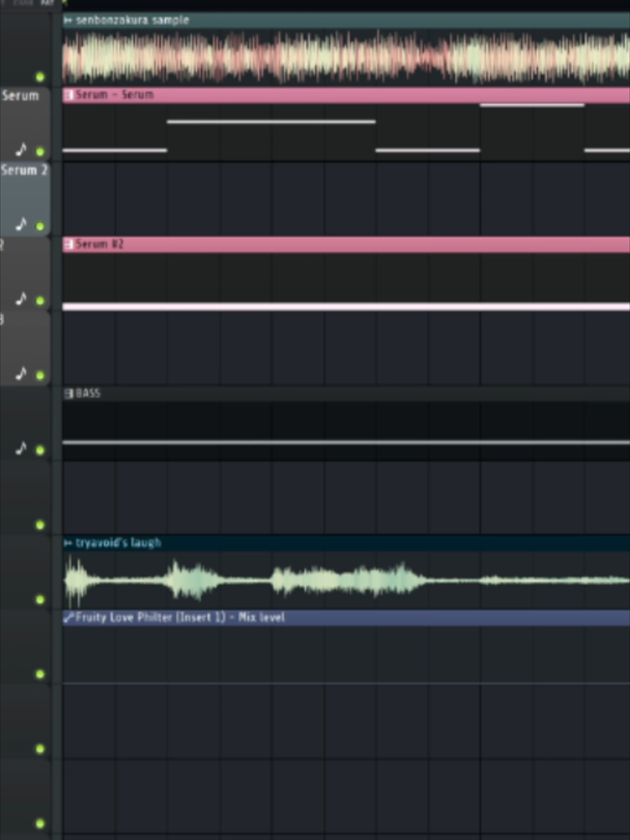Select the Serum - Serum pattern title bar
The height and width of the screenshot is (840, 630).
pos(346,95)
